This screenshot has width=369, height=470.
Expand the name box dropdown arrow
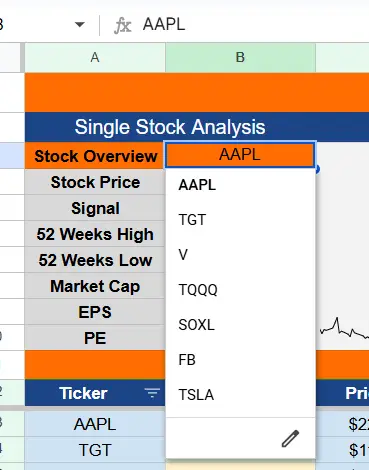click(x=80, y=25)
